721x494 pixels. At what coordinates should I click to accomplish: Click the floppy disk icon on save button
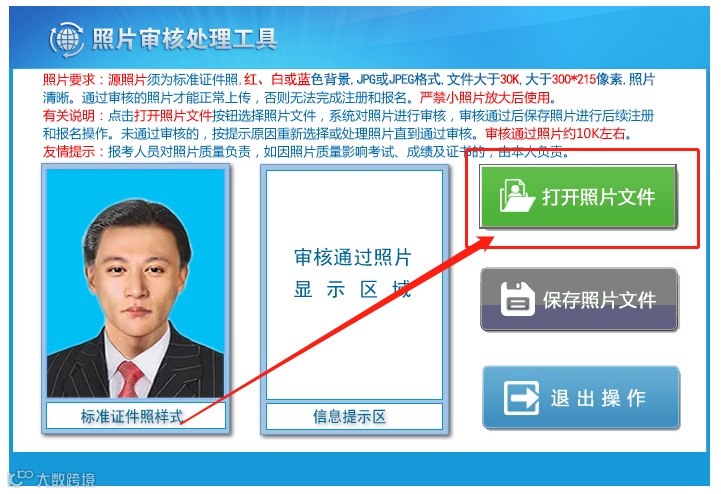517,299
